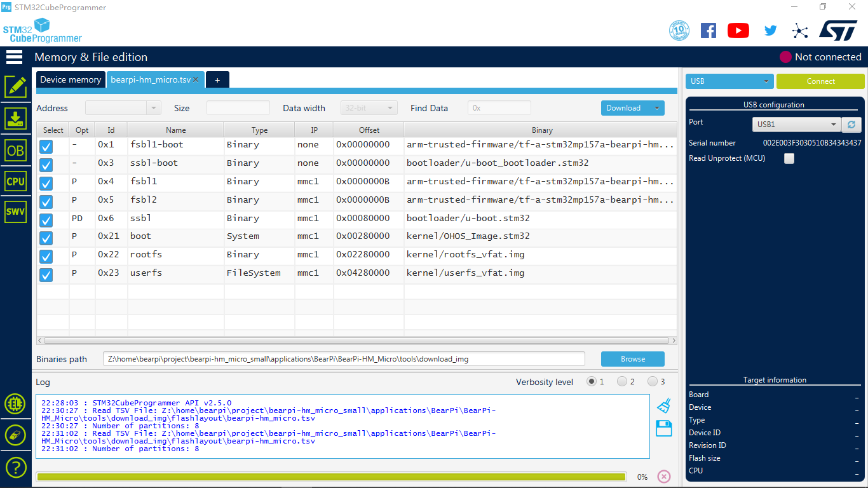Close the bearpi-hm_micro.tsv tab
Image resolution: width=868 pixels, height=488 pixels.
pyautogui.click(x=196, y=80)
